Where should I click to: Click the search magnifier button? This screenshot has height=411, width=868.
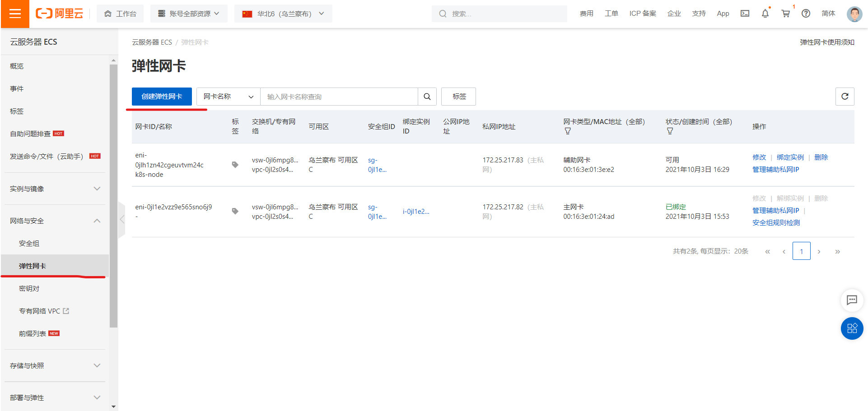(x=427, y=97)
